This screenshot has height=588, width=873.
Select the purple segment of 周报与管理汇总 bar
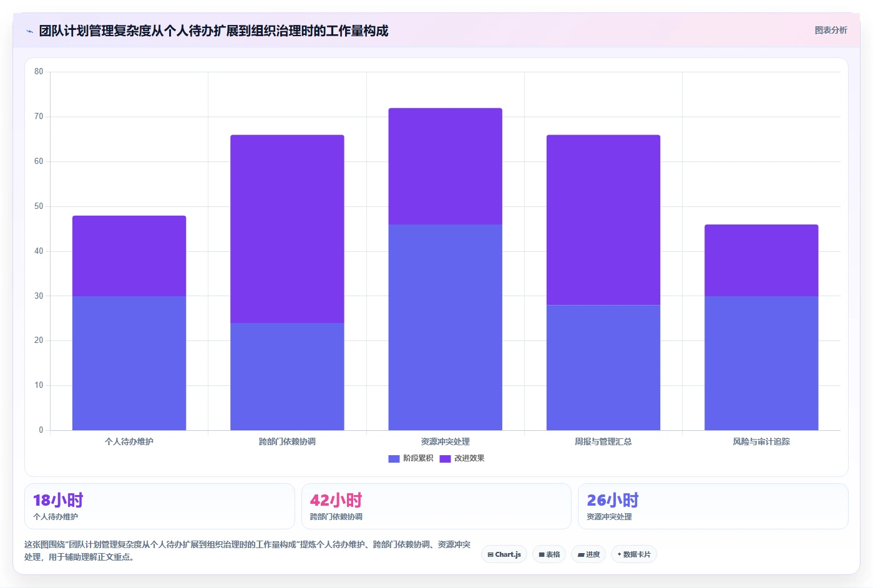pos(603,219)
